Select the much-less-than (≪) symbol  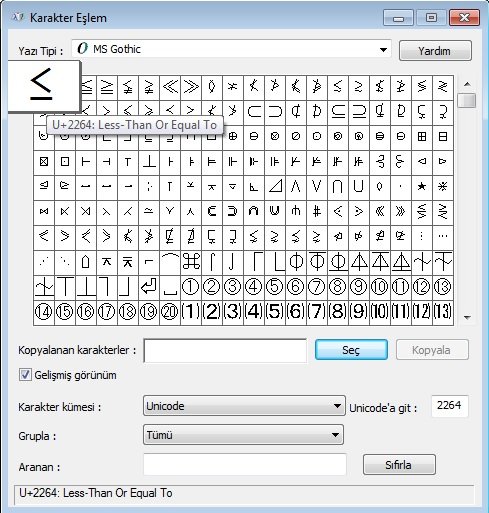pyautogui.click(x=170, y=87)
